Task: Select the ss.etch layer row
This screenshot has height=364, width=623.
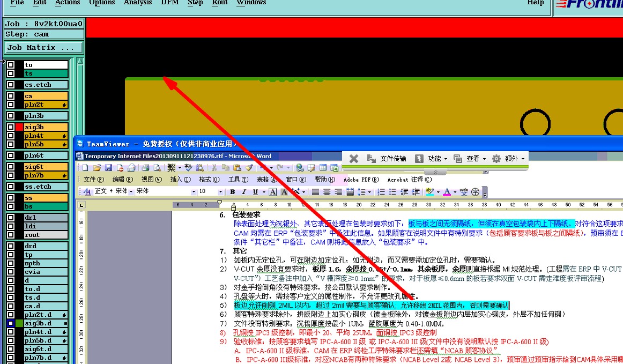Action: [46, 187]
